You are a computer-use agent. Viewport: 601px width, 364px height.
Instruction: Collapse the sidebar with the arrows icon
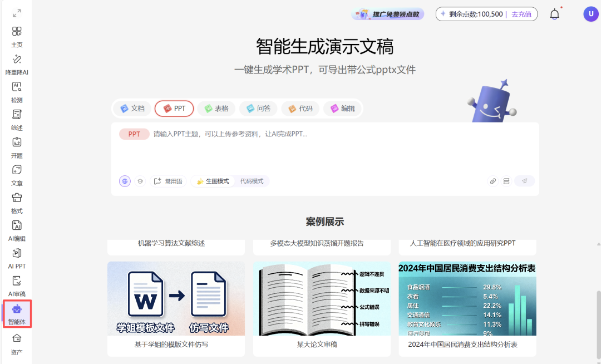[x=17, y=13]
